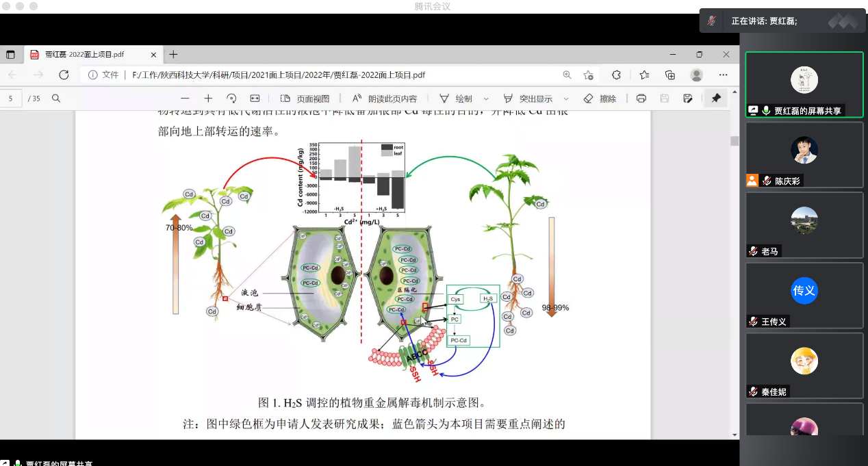Search within the PDF document
The height and width of the screenshot is (466, 868).
pyautogui.click(x=56, y=99)
